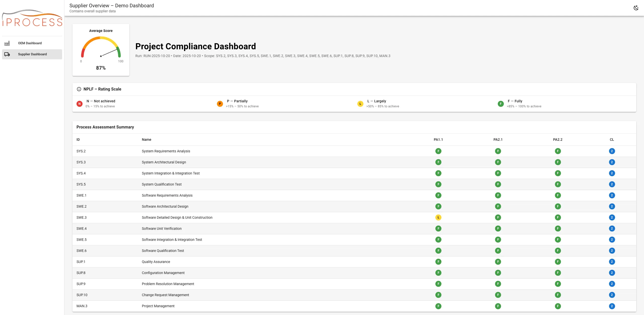
Task: Open OEM Dashboard factory icon
Action: click(7, 43)
